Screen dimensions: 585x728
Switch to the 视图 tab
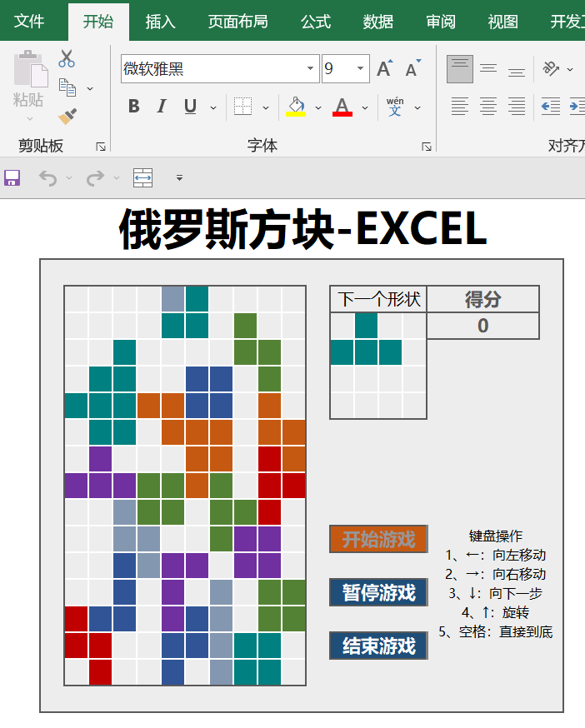coord(502,22)
